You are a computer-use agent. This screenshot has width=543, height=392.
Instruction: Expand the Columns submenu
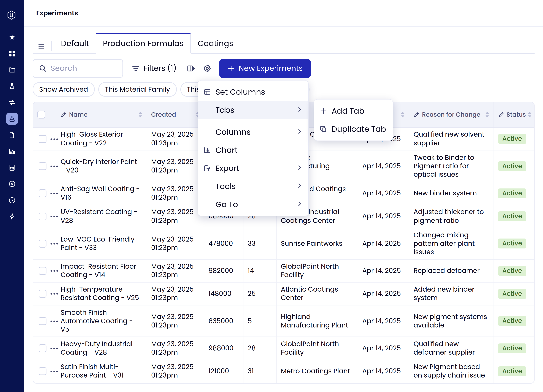tap(253, 132)
